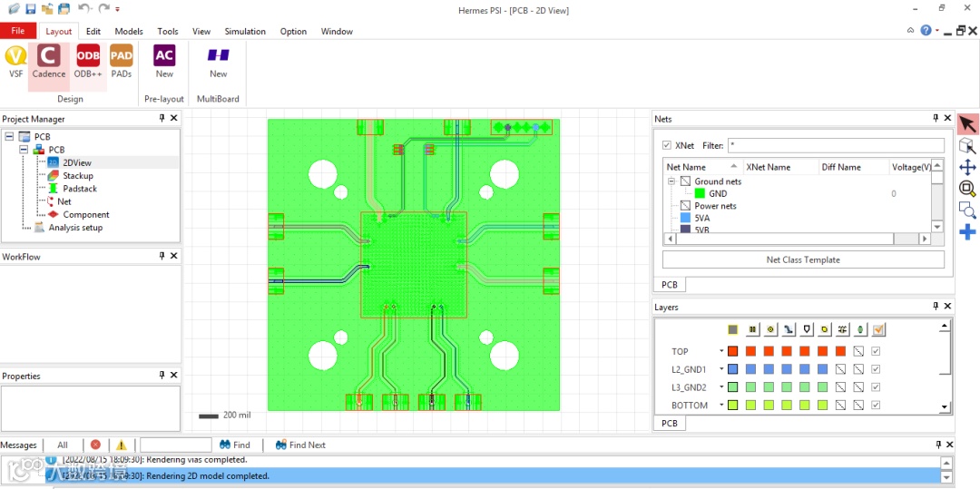Screen dimensions: 980x489
Task: Activate the 3D box select tool
Action: point(967,146)
